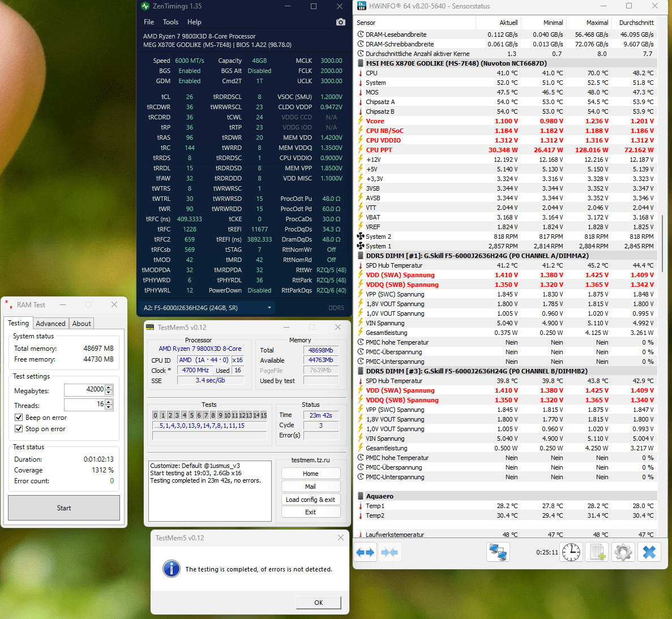Click fan icon on System 1 row

coord(361,246)
